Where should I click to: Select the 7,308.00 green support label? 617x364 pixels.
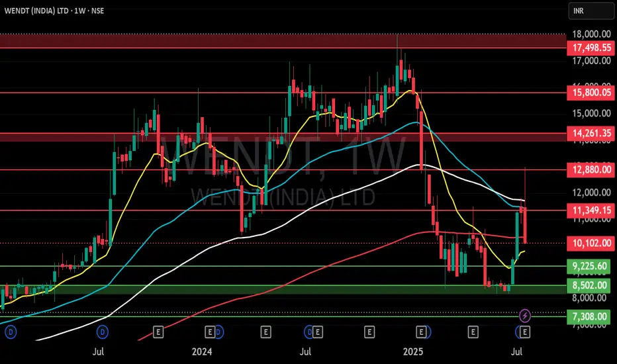(589, 316)
